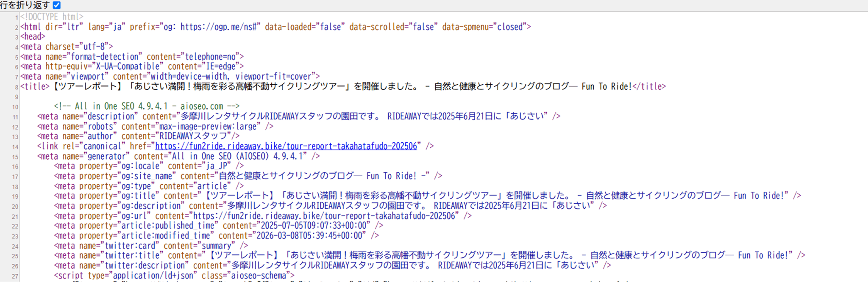
Task: Click the article:published_time meta line
Action: [x=218, y=226]
